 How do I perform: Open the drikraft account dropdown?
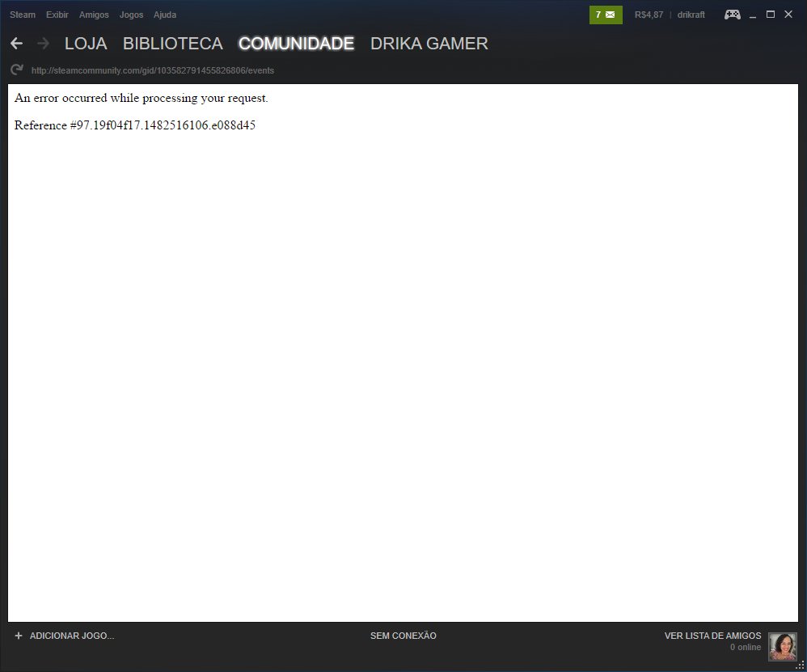coord(691,15)
